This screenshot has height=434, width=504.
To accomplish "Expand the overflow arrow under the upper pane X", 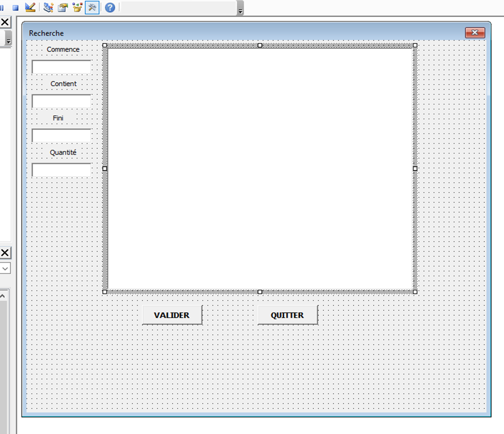I will pos(8,39).
